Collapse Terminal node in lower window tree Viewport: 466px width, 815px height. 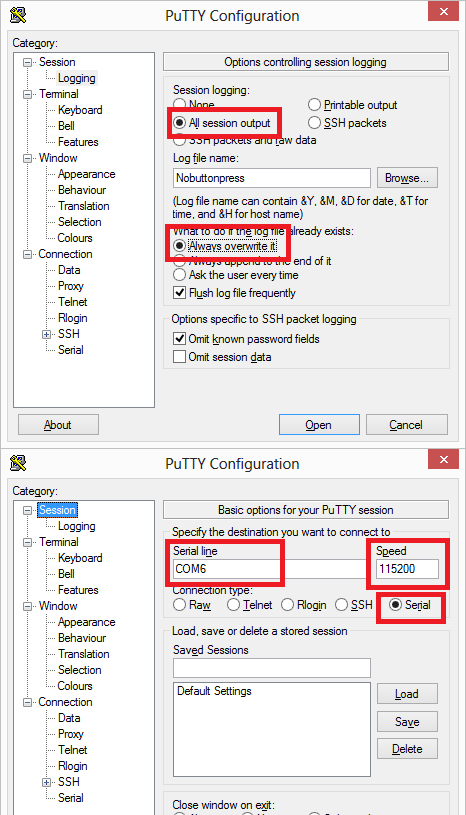click(x=27, y=543)
